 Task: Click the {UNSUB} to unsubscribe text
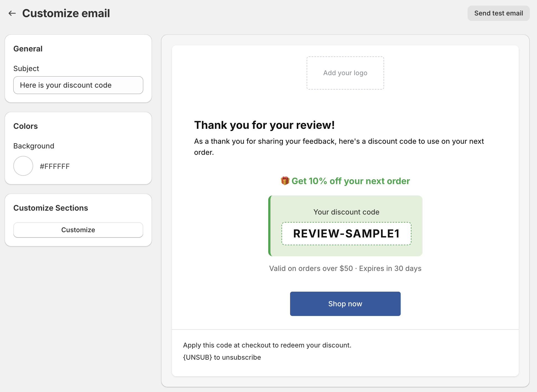pyautogui.click(x=222, y=357)
